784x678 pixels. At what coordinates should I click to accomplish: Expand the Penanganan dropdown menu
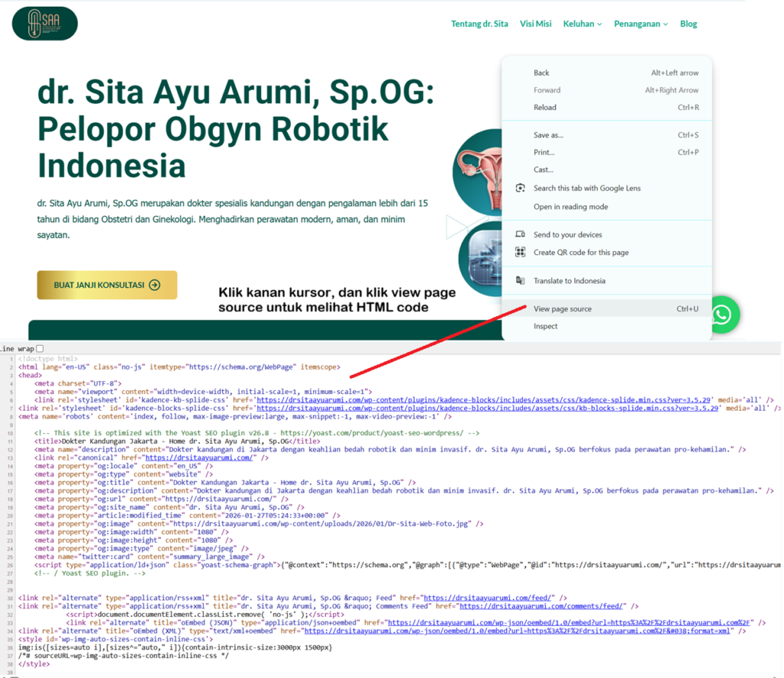(641, 24)
